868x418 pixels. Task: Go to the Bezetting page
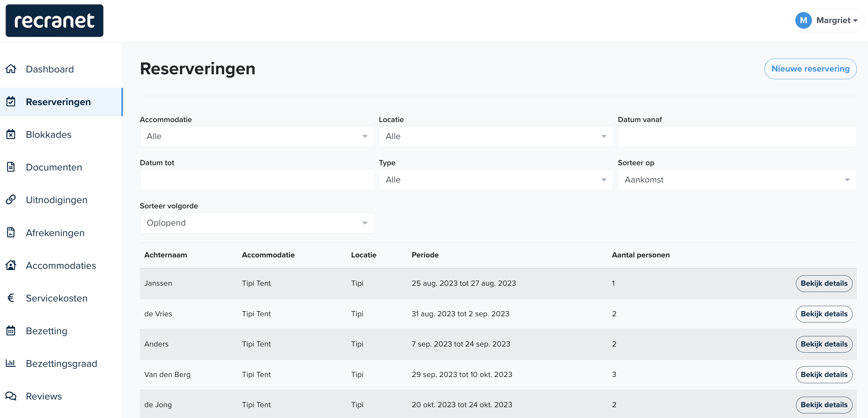[x=61, y=331]
